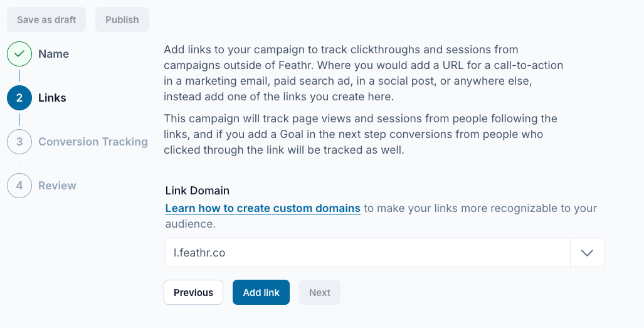Click helper text about recognizable links
644x328 pixels.
tap(381, 216)
